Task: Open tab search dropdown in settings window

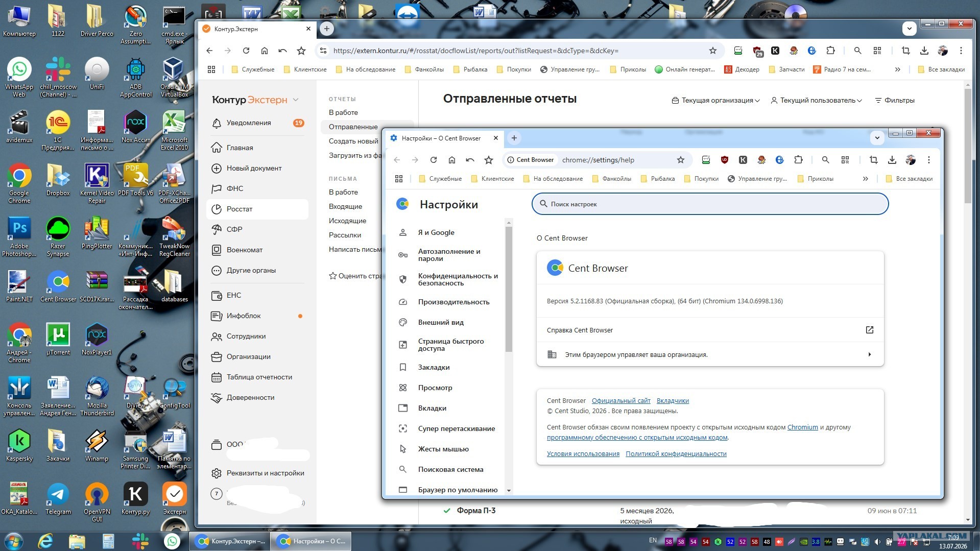Action: [877, 137]
